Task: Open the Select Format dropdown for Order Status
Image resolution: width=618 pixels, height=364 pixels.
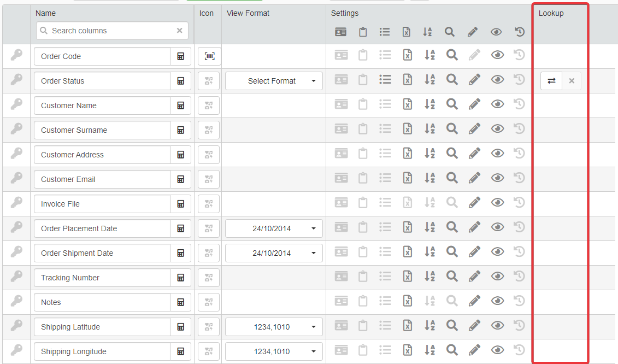Action: 274,81
